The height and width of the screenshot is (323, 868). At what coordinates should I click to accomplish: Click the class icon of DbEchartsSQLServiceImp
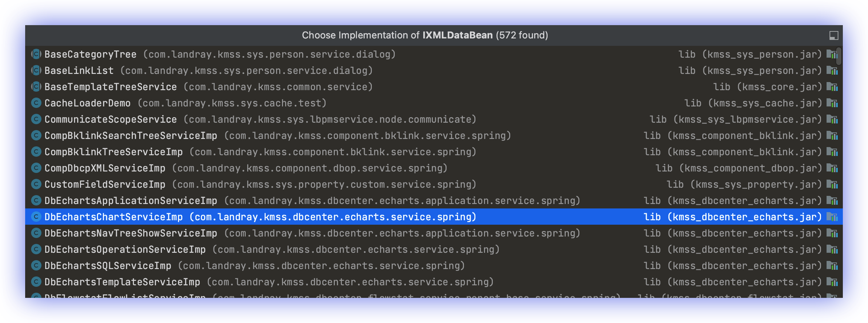(36, 266)
